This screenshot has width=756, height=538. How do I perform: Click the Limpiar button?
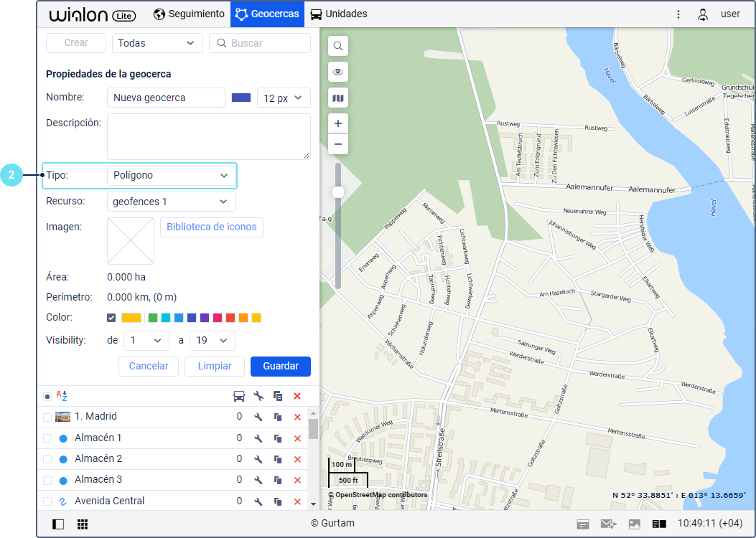coord(215,366)
